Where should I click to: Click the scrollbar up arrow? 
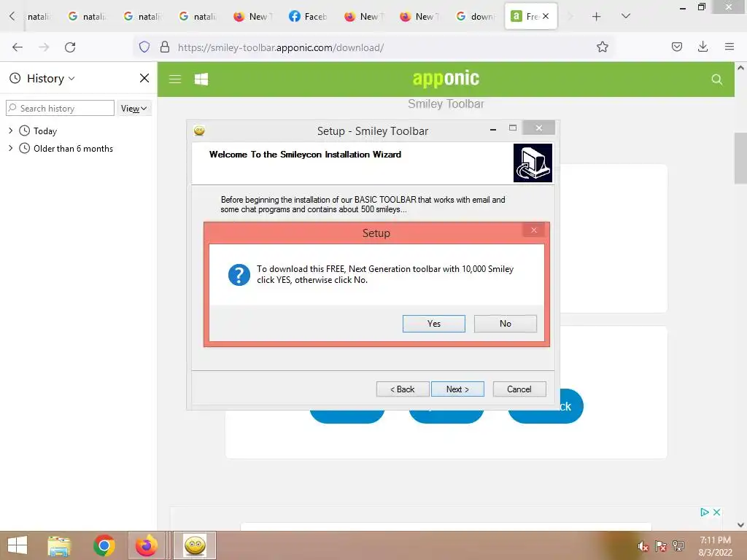741,68
